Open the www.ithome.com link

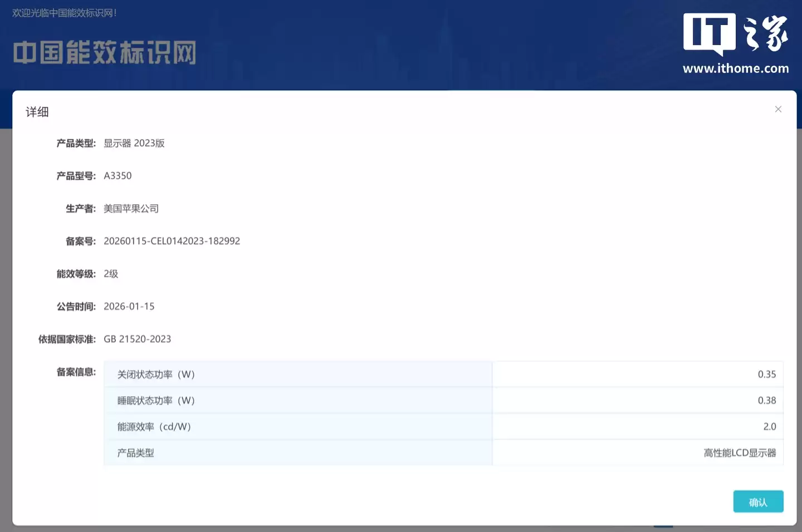tap(736, 69)
